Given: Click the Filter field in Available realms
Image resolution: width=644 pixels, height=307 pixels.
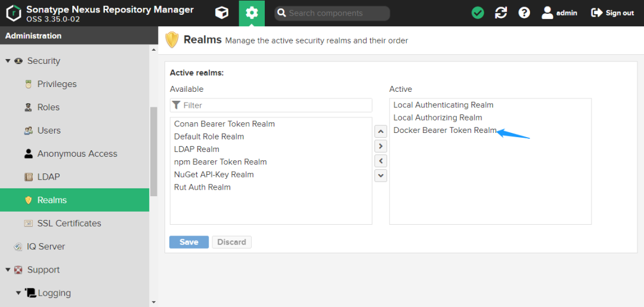Looking at the screenshot, I should 271,105.
